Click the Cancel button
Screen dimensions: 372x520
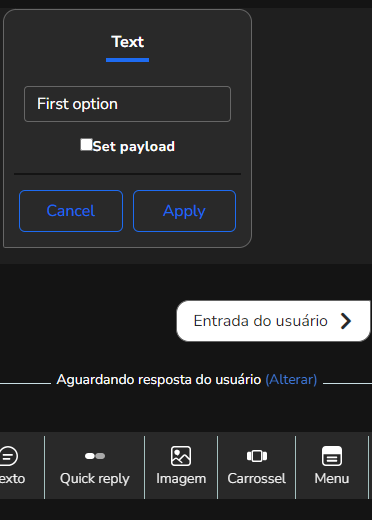click(x=71, y=211)
